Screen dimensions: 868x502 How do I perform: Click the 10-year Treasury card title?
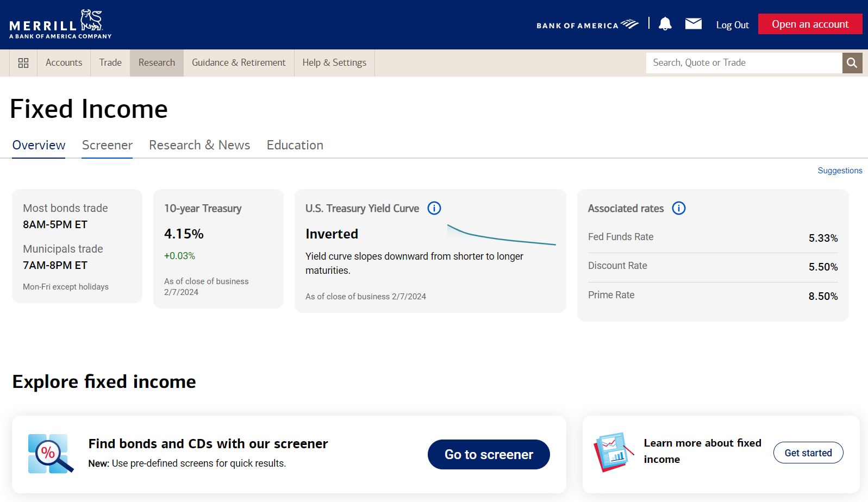click(x=203, y=209)
